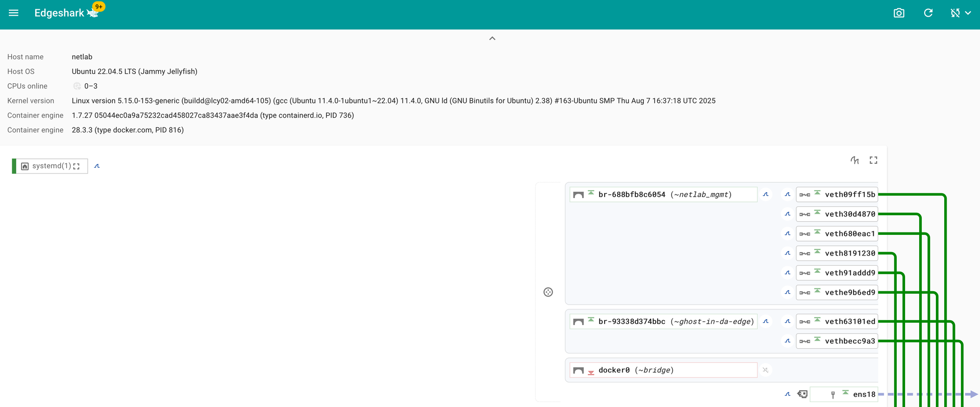Open the auto-refresh interval dropdown arrow
The height and width of the screenshot is (407, 980).
click(968, 13)
